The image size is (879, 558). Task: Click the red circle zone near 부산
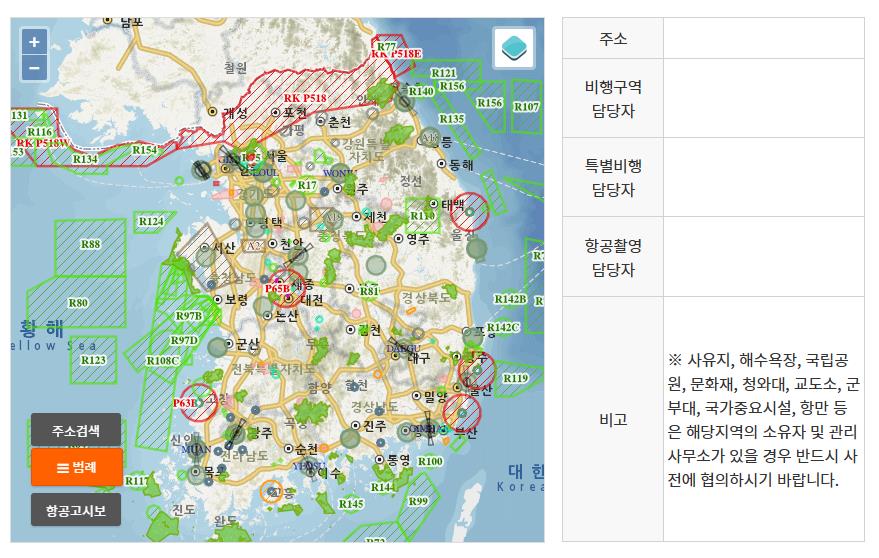point(461,412)
